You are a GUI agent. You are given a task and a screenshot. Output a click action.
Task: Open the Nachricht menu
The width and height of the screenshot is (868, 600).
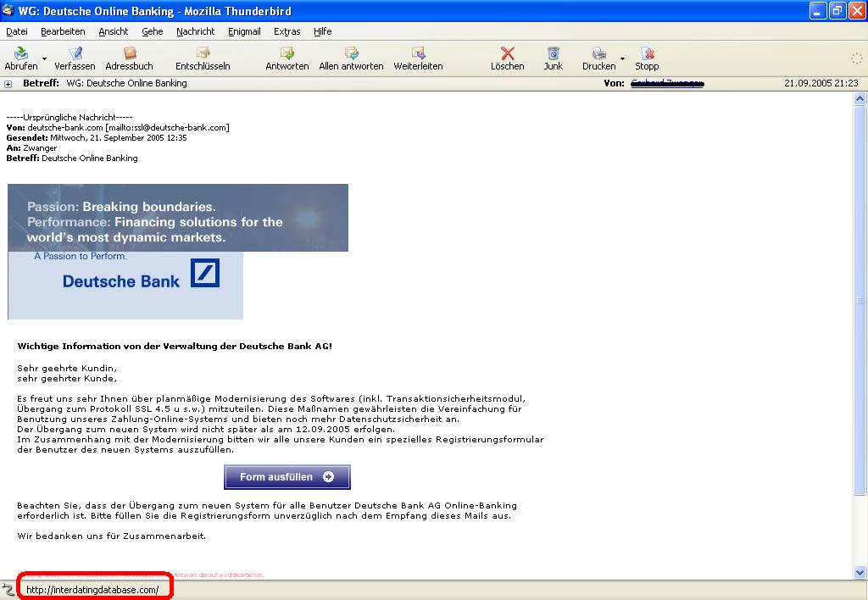[196, 31]
